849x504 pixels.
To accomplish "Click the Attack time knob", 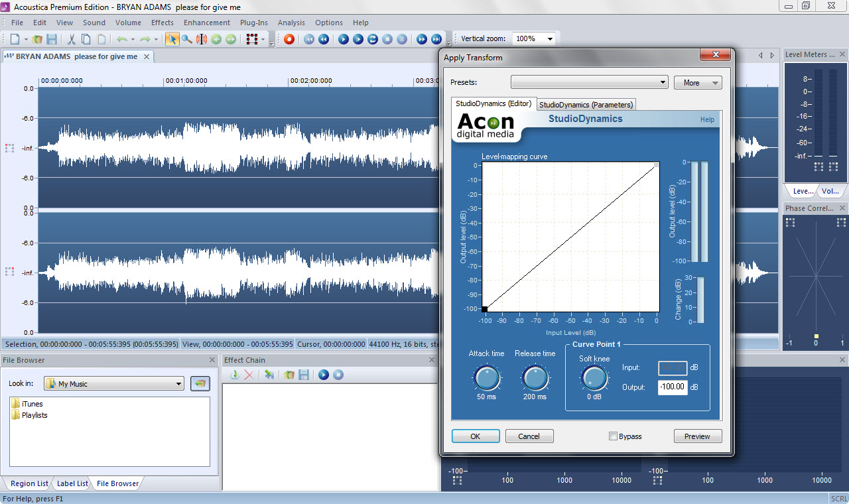I will pos(486,378).
